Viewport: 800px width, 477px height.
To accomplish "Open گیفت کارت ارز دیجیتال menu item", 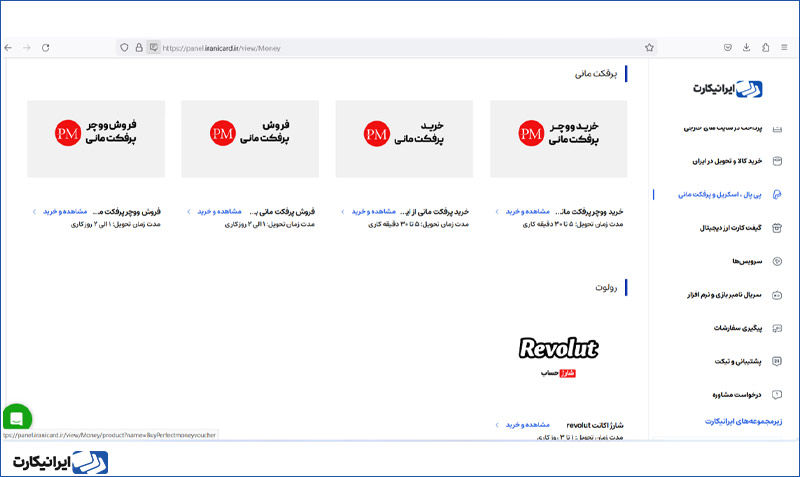I will pyautogui.click(x=731, y=228).
